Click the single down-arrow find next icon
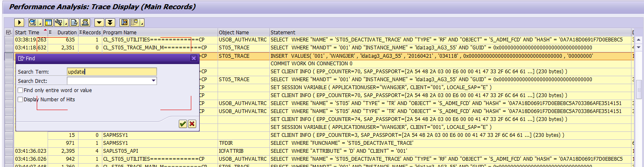 [x=99, y=23]
